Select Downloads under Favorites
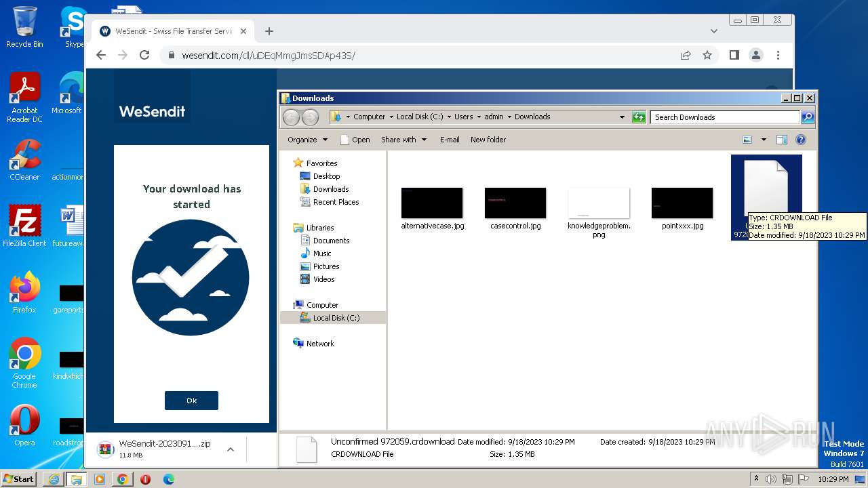 (x=325, y=188)
